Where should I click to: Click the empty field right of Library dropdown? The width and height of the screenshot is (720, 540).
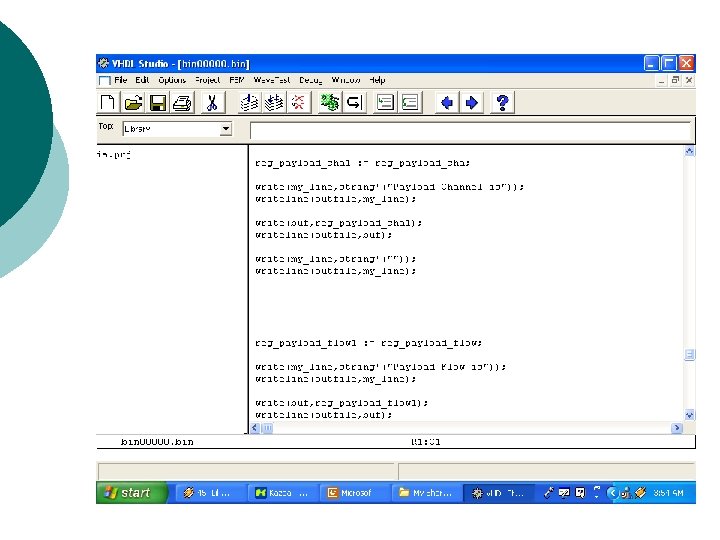click(x=470, y=130)
